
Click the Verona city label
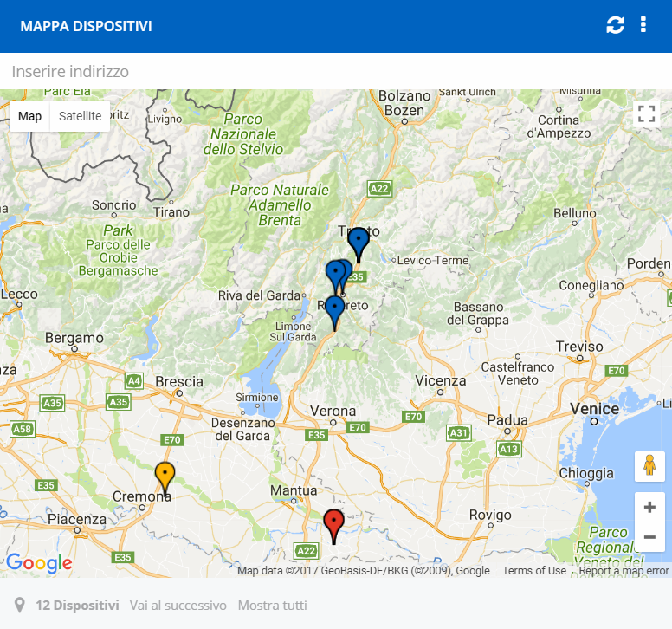pyautogui.click(x=333, y=411)
